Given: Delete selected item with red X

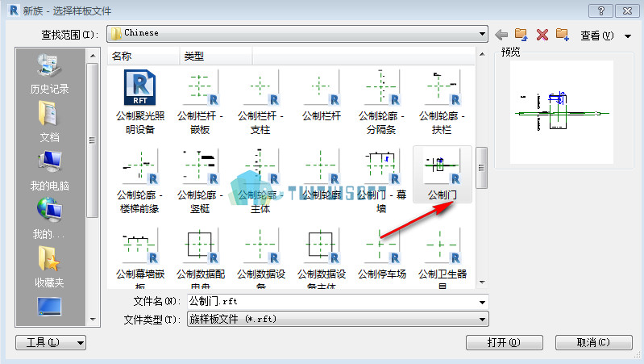Looking at the screenshot, I should [x=542, y=35].
